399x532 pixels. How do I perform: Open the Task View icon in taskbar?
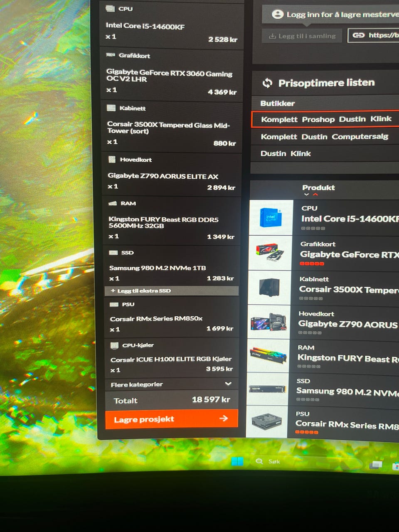[x=376, y=465]
